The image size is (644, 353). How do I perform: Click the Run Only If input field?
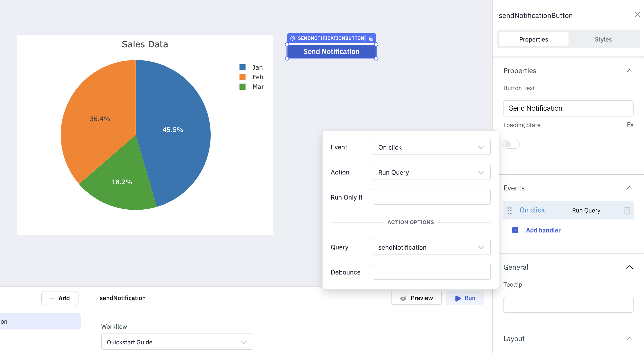coord(432,197)
